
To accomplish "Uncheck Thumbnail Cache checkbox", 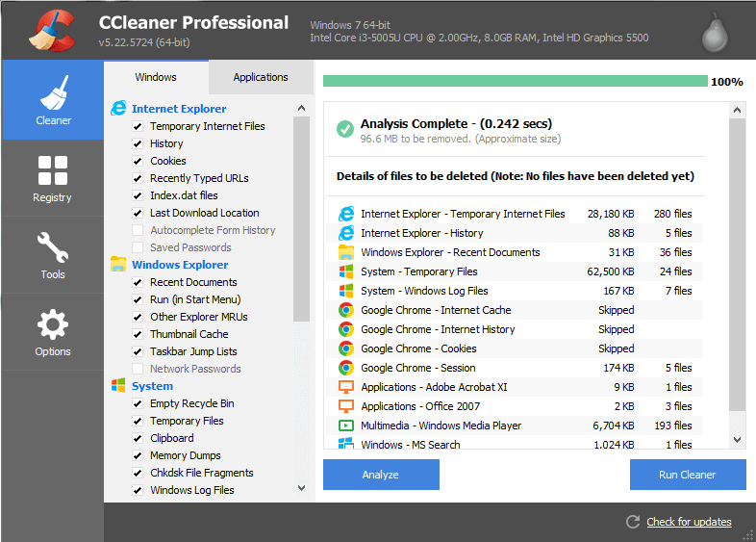I will (138, 334).
